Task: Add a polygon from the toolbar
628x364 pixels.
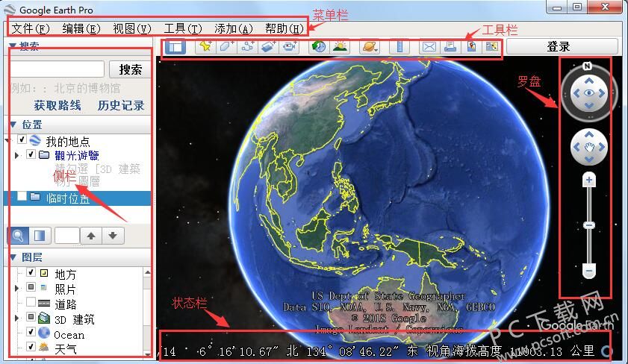Action: click(x=226, y=46)
